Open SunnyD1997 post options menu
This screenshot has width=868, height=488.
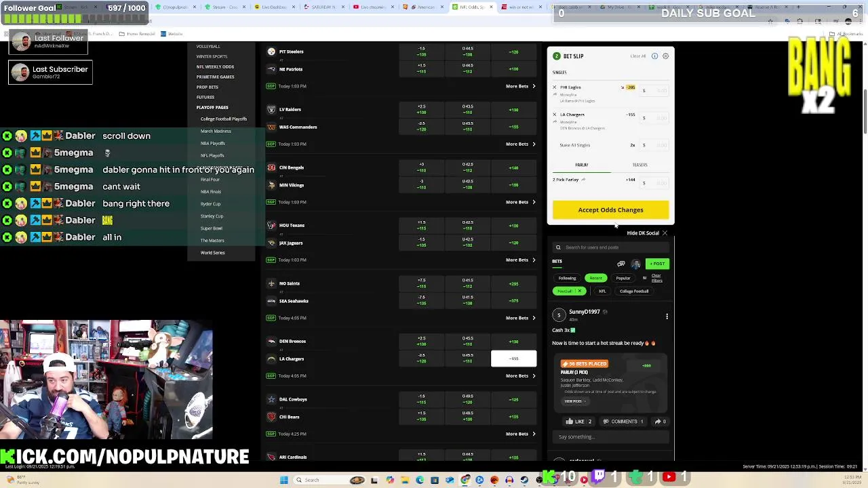(x=667, y=317)
